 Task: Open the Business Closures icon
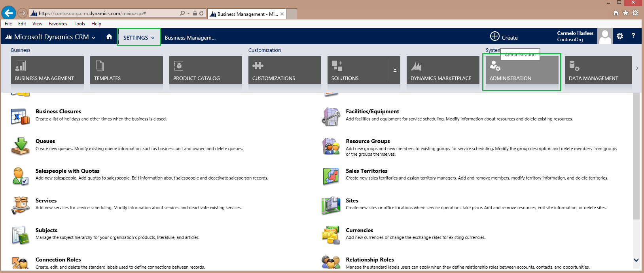tap(20, 116)
